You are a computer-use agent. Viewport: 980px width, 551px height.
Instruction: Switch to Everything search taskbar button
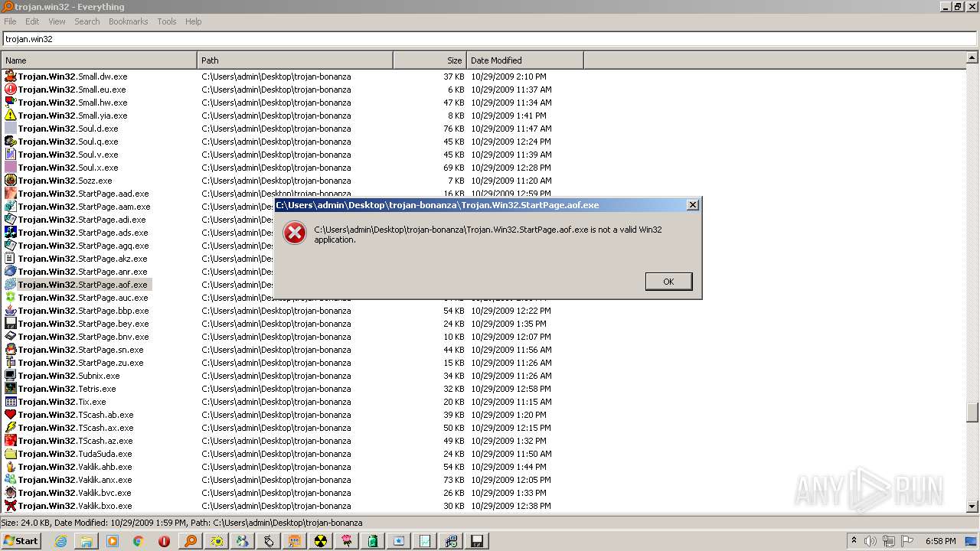point(190,541)
